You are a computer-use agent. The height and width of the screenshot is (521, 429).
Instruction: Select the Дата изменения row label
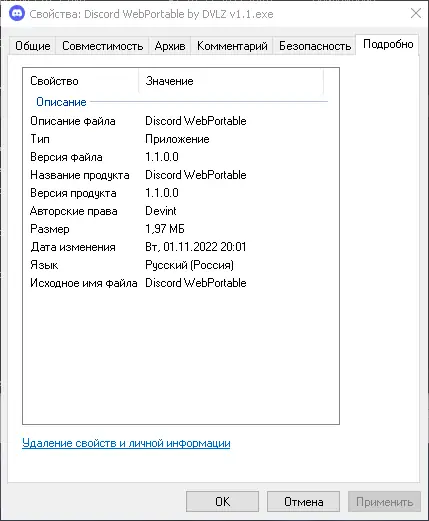73,247
